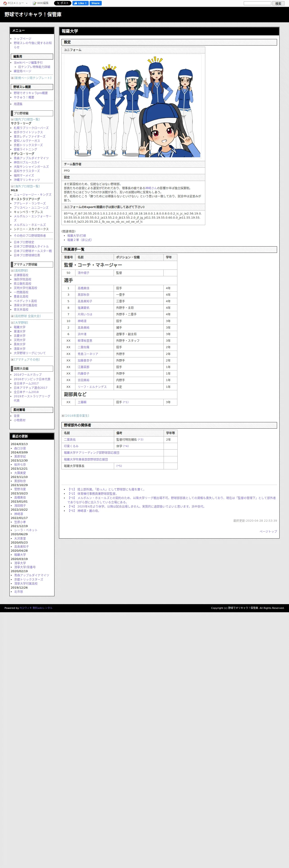Screen dimensions: 289x868
Task: Open recent update 北市悠
Action: tap(18, 592)
